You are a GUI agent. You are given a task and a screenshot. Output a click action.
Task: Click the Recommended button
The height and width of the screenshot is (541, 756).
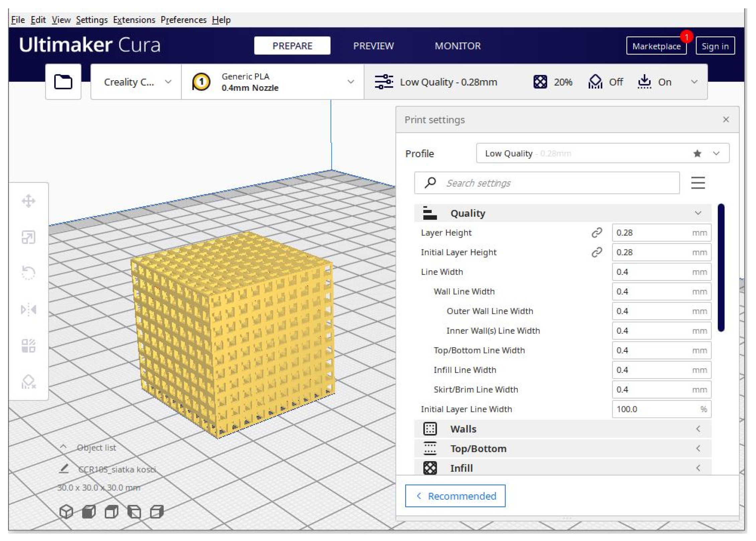click(455, 496)
